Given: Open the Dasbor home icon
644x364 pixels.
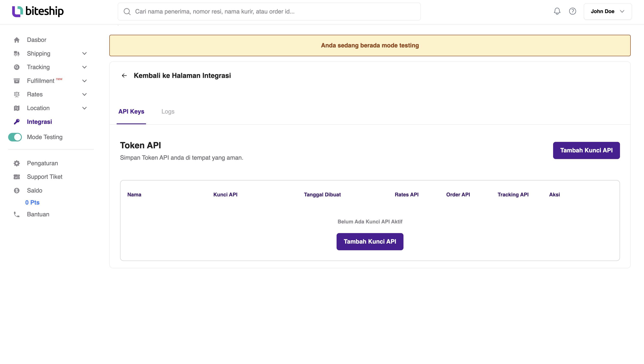Looking at the screenshot, I should point(17,40).
